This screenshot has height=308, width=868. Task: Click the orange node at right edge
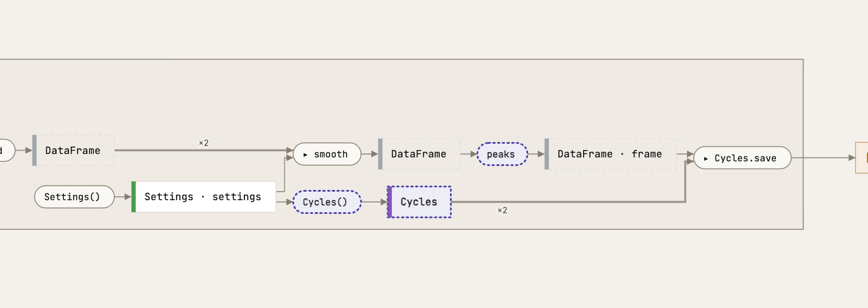coord(862,158)
